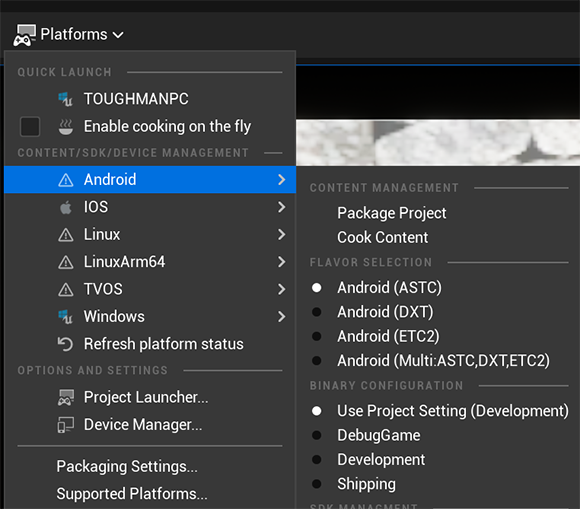The width and height of the screenshot is (580, 509).
Task: Open TVOS platform menu entry
Action: pos(150,289)
